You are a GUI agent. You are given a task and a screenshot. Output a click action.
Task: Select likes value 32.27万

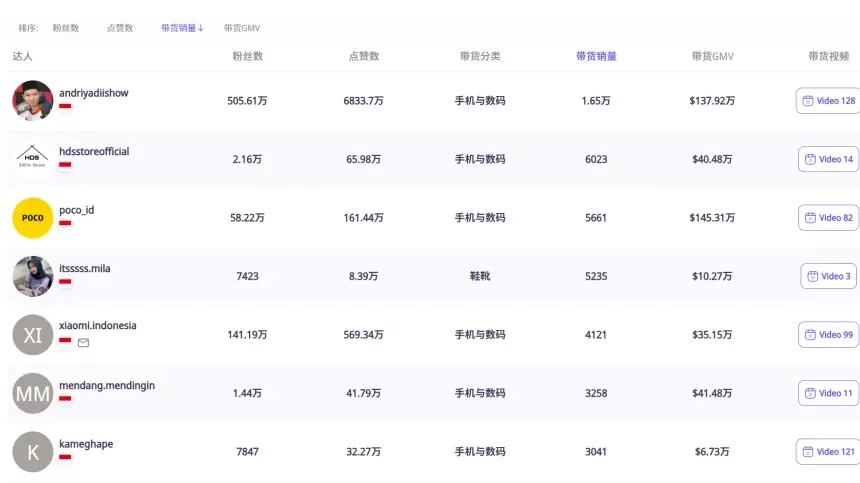point(364,452)
